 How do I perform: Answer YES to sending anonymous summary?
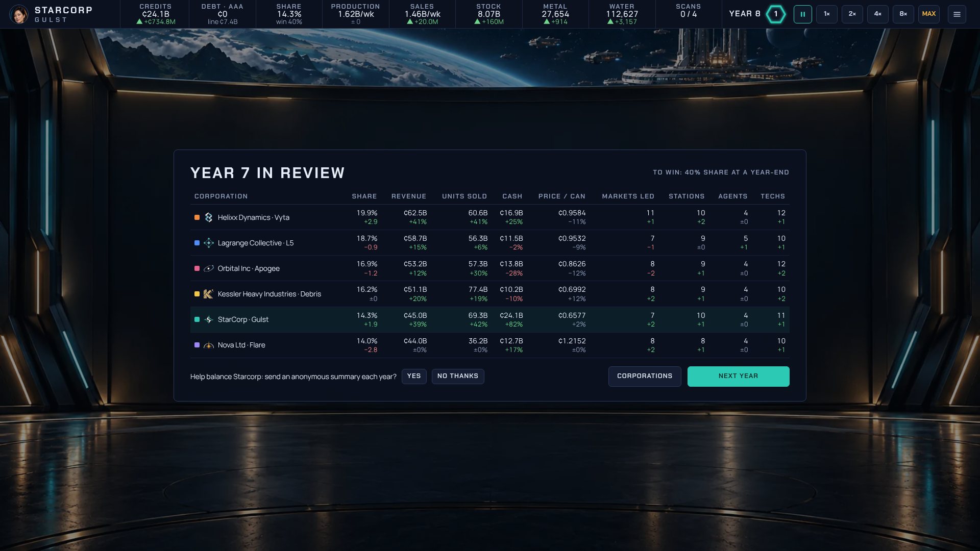tap(414, 377)
